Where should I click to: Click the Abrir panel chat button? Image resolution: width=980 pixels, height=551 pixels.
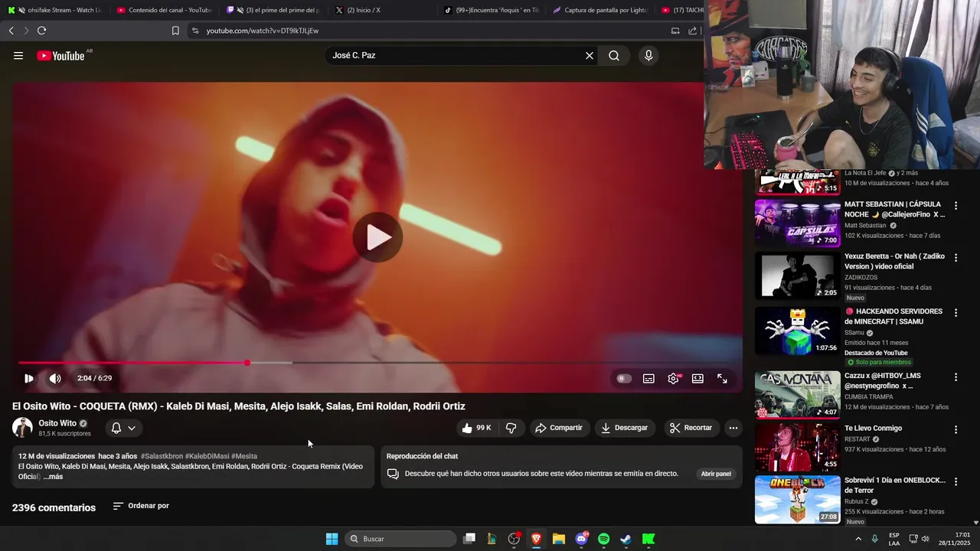tap(716, 474)
